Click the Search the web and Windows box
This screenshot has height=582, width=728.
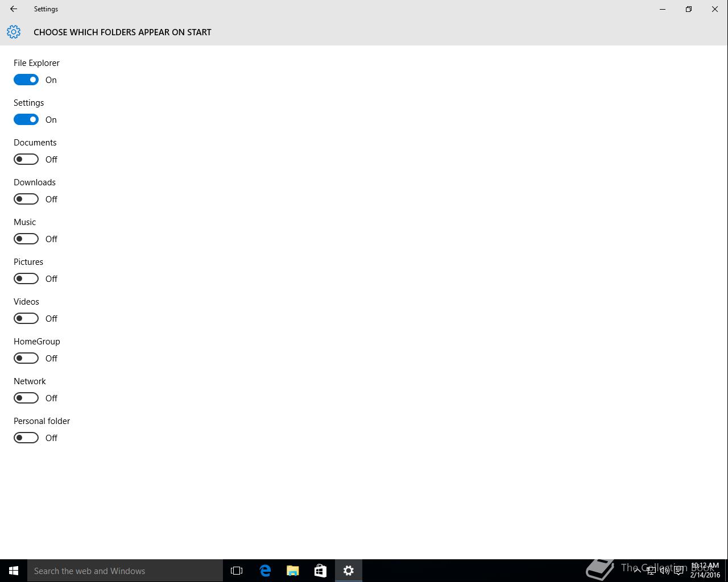click(125, 571)
